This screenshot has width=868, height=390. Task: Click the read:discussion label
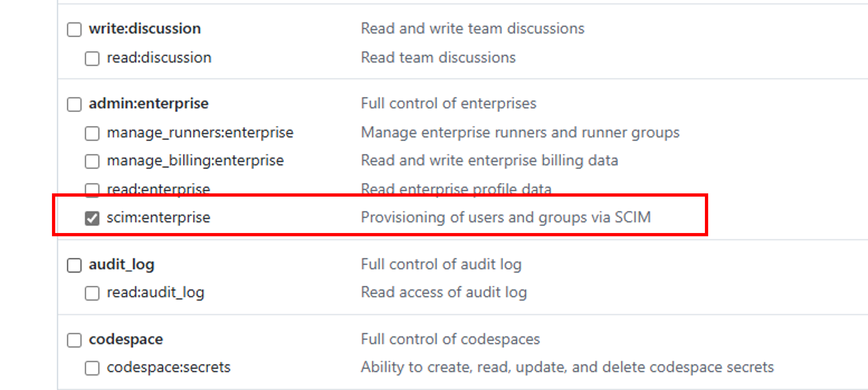(159, 57)
